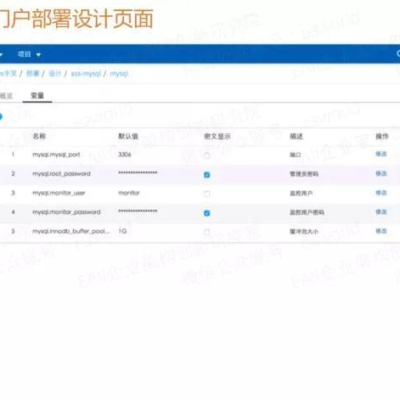Viewport: 400px width, 400px height.
Task: Click the 名称 column header
Action: click(x=39, y=136)
